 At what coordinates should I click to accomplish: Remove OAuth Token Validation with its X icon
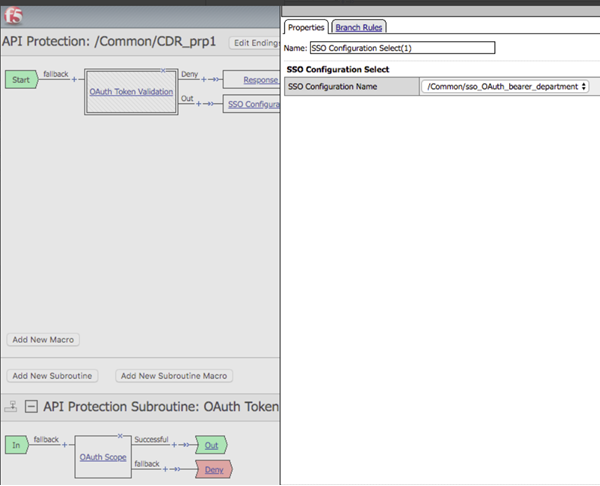tap(163, 70)
